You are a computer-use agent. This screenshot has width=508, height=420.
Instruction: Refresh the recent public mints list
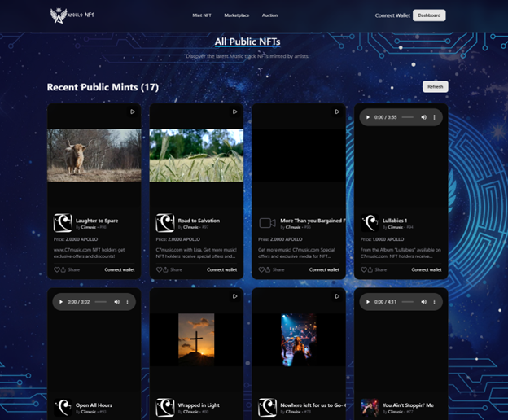coord(435,87)
